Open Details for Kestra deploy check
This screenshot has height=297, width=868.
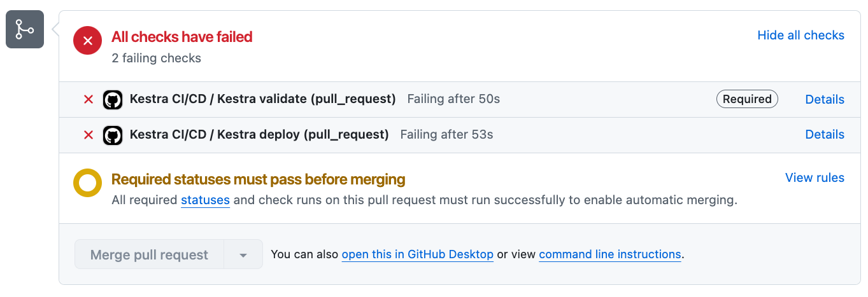tap(825, 135)
